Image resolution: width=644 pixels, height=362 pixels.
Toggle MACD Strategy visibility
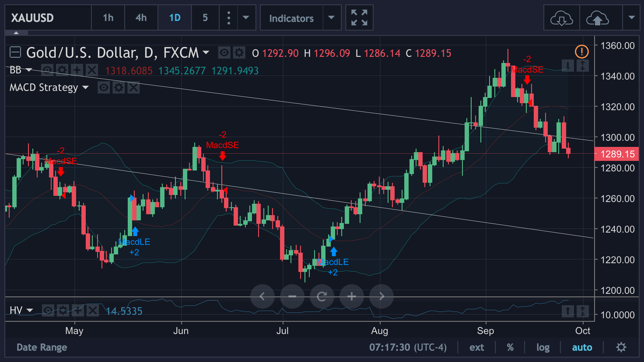click(104, 87)
